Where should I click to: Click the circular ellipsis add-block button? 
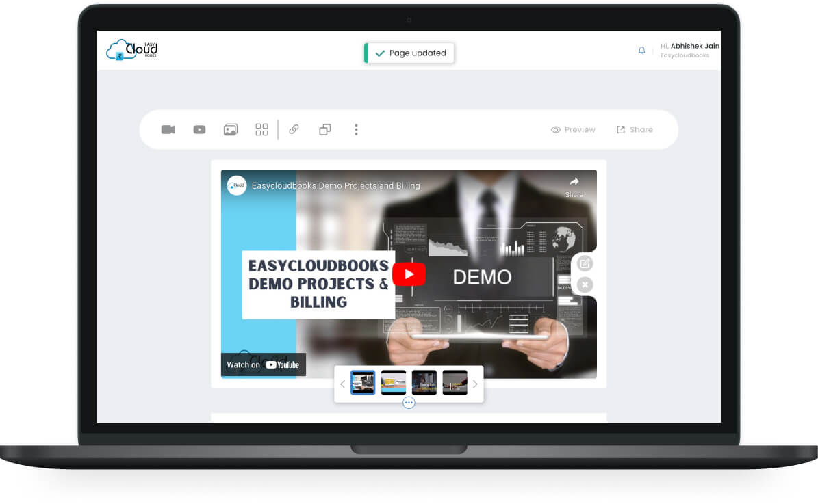pyautogui.click(x=409, y=402)
